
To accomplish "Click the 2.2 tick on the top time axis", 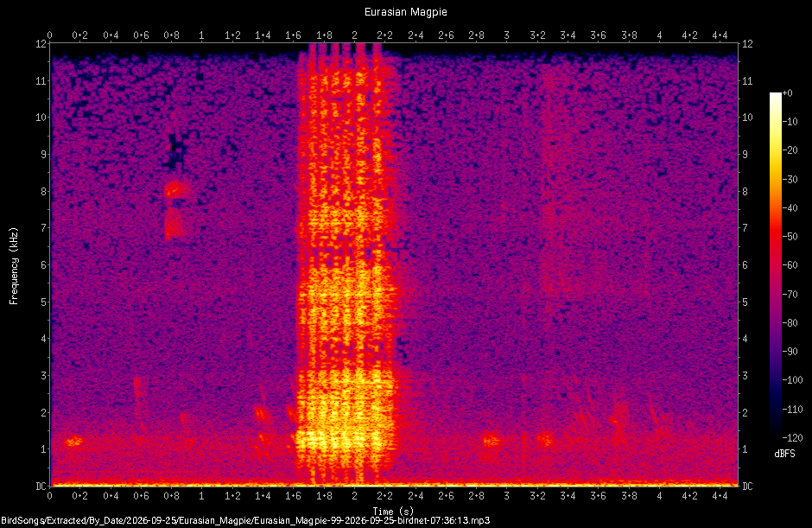I will 384,35.
